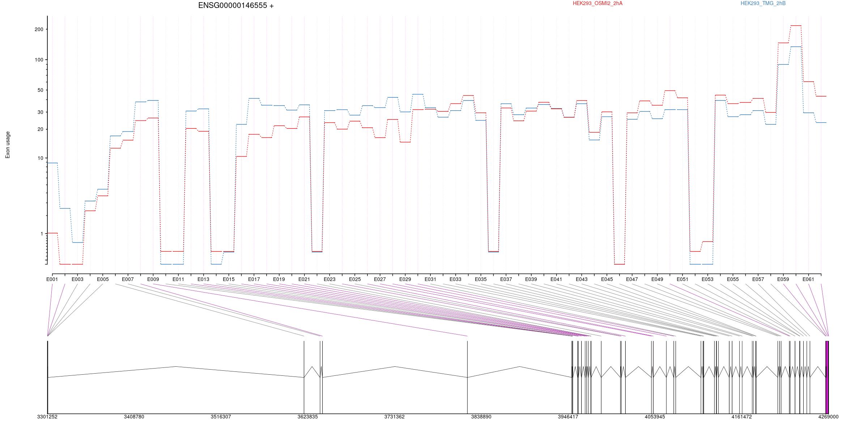
Task: Click the gene title ENSG00000146555 +
Action: point(236,5)
